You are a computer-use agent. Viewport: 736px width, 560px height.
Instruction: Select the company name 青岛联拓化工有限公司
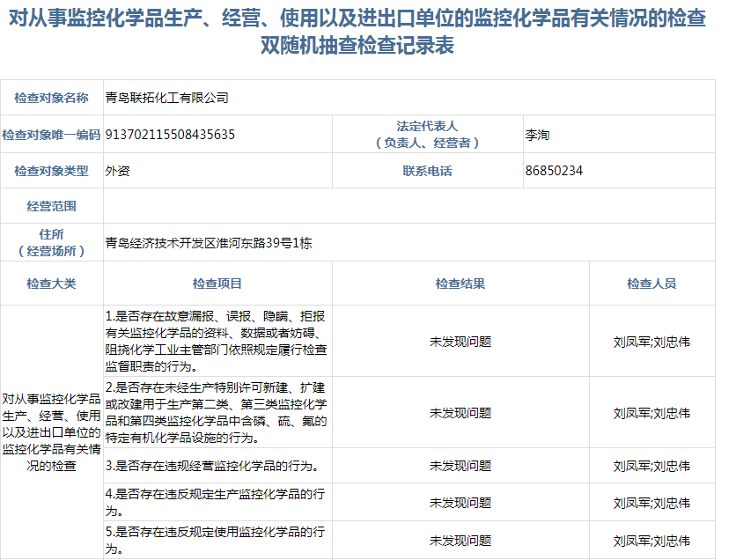tap(166, 98)
